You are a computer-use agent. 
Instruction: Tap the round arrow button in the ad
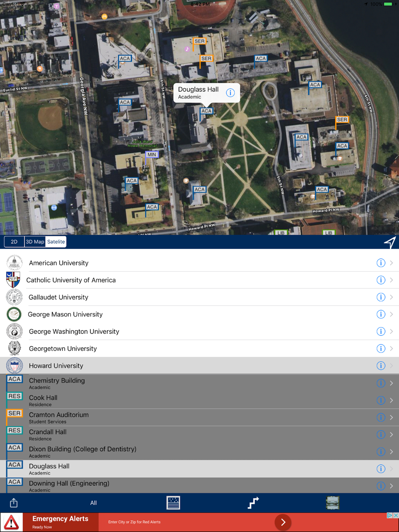click(x=283, y=522)
